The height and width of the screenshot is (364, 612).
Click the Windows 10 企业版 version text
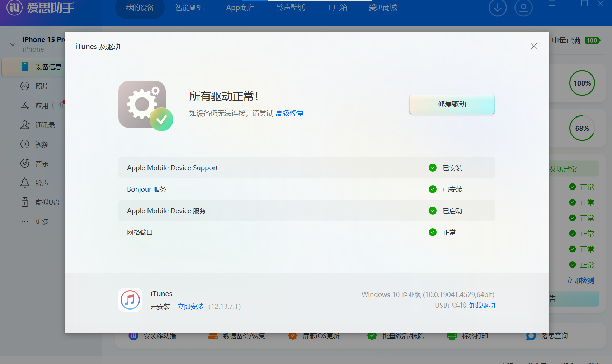(x=428, y=294)
